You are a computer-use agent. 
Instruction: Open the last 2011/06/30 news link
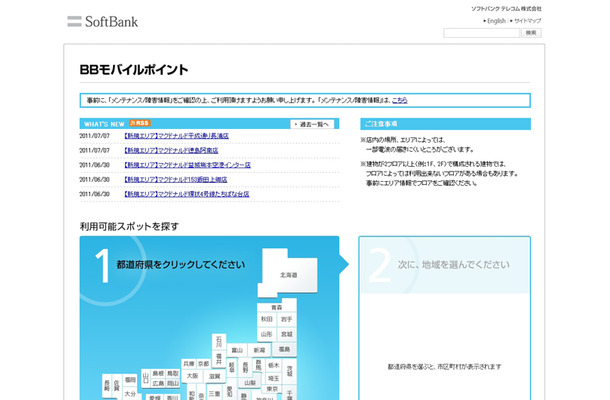187,194
